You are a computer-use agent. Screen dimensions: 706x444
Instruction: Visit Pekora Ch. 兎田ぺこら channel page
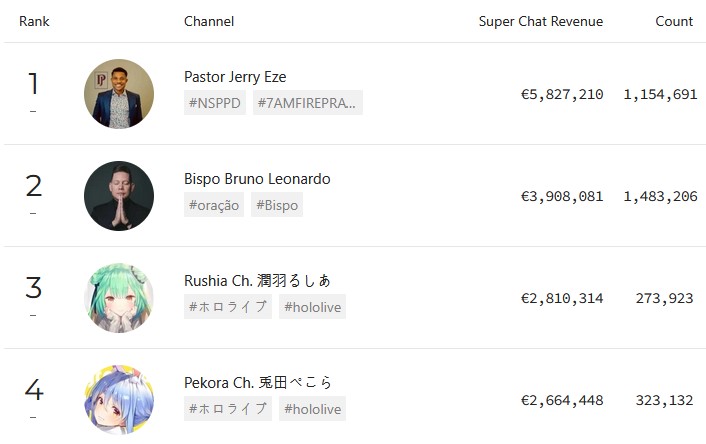[x=258, y=383]
